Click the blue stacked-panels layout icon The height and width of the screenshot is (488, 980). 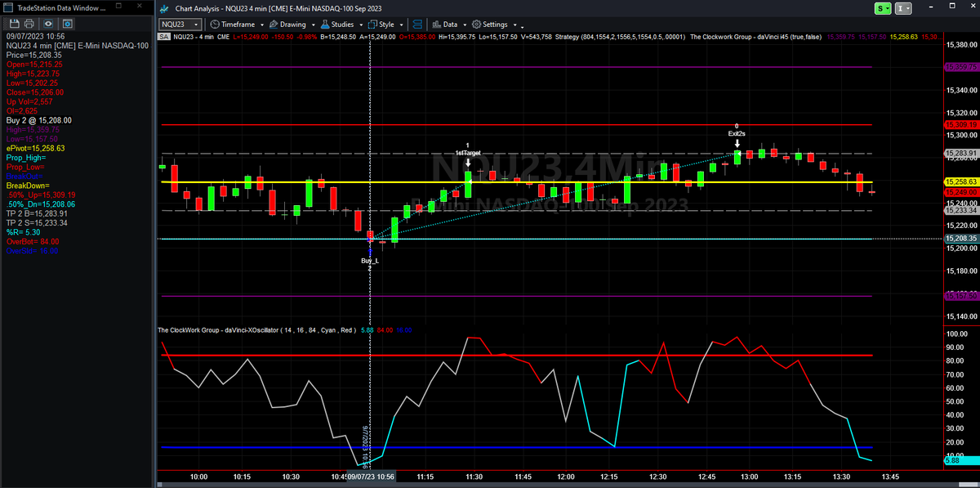pyautogui.click(x=418, y=25)
